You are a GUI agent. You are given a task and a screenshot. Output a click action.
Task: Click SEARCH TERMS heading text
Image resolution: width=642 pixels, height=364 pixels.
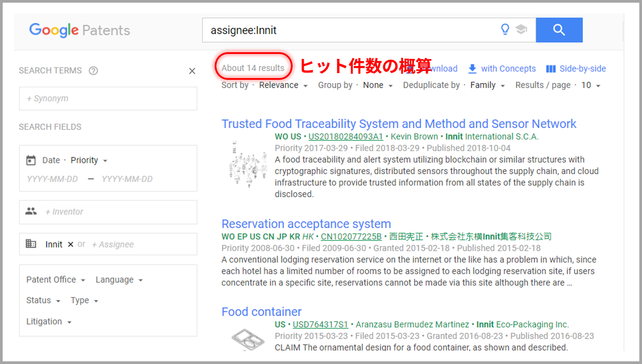click(50, 70)
